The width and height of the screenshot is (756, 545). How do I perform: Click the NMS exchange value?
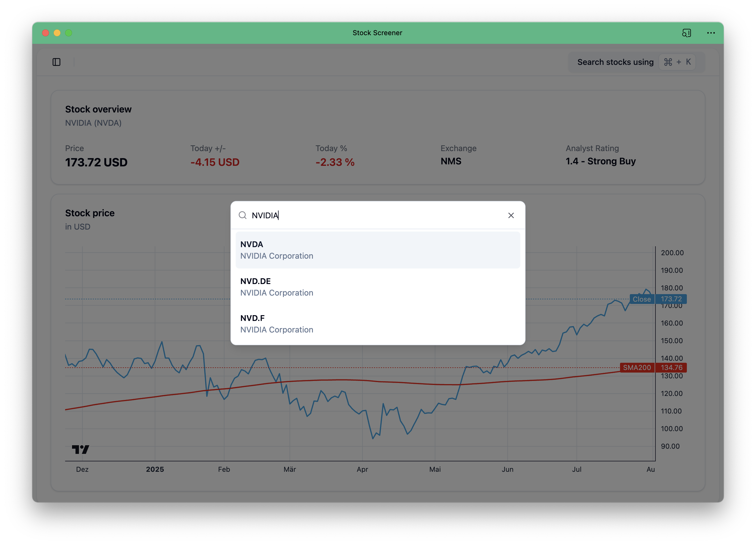(451, 161)
